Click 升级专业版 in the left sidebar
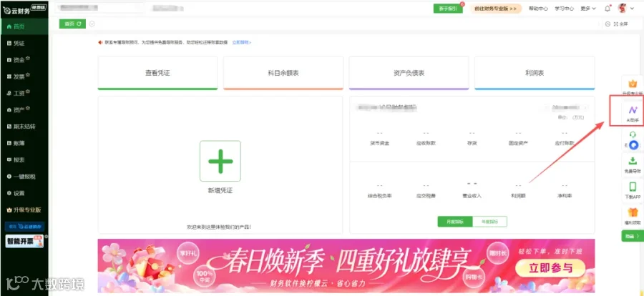Image resolution: width=644 pixels, height=296 pixels. pyautogui.click(x=24, y=209)
